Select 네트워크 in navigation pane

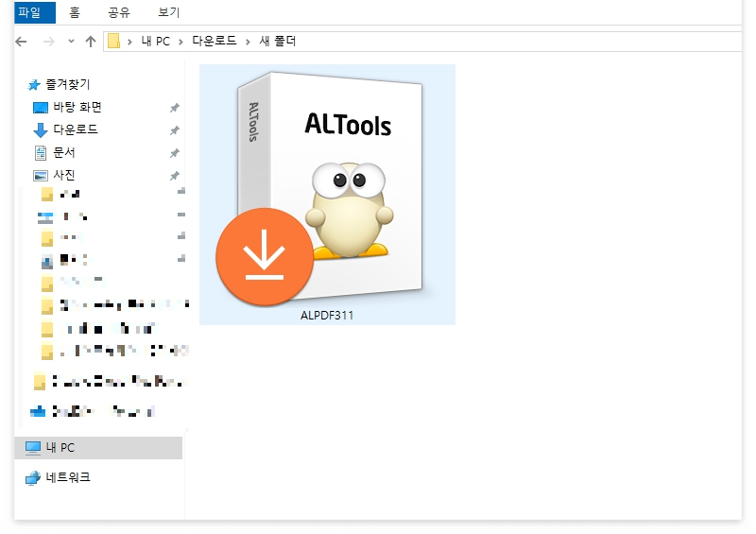pyautogui.click(x=68, y=477)
